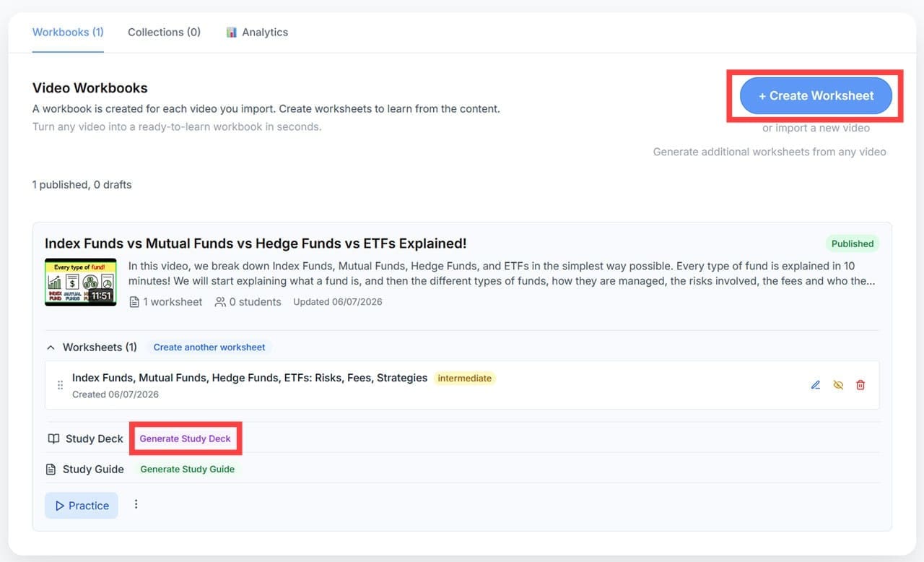The height and width of the screenshot is (562, 924).
Task: Open the worksheet titled Risks, Fees, Strategies
Action: coord(250,378)
